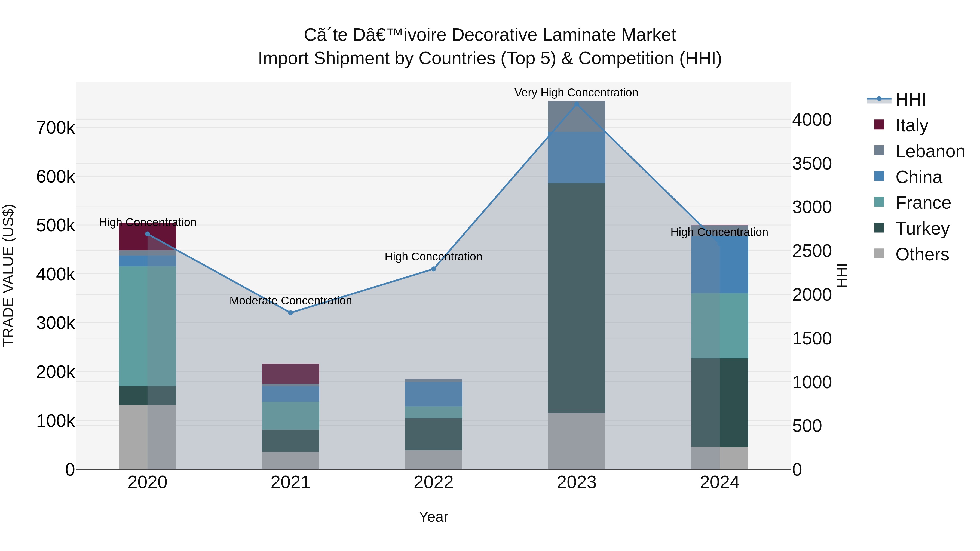Viewport: 980px width, 551px height.
Task: Click the Lebanon gray-blue legend swatch
Action: 879,150
